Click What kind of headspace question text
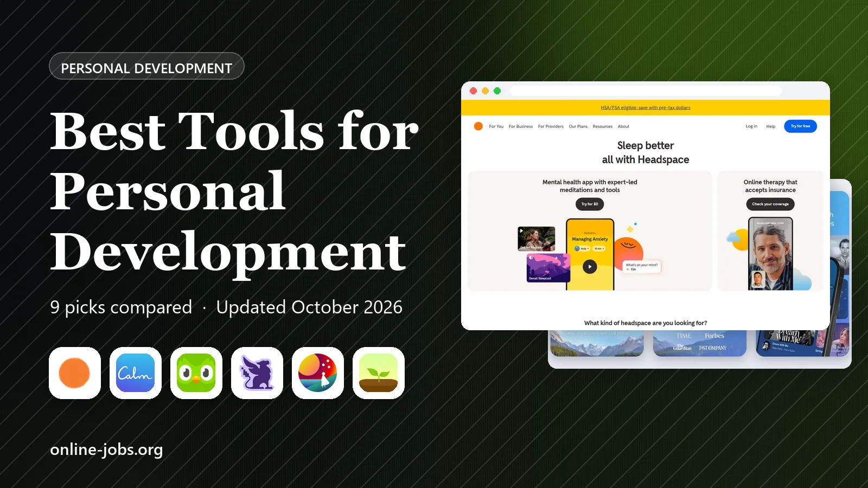Viewport: 868px width, 488px height. click(x=646, y=323)
